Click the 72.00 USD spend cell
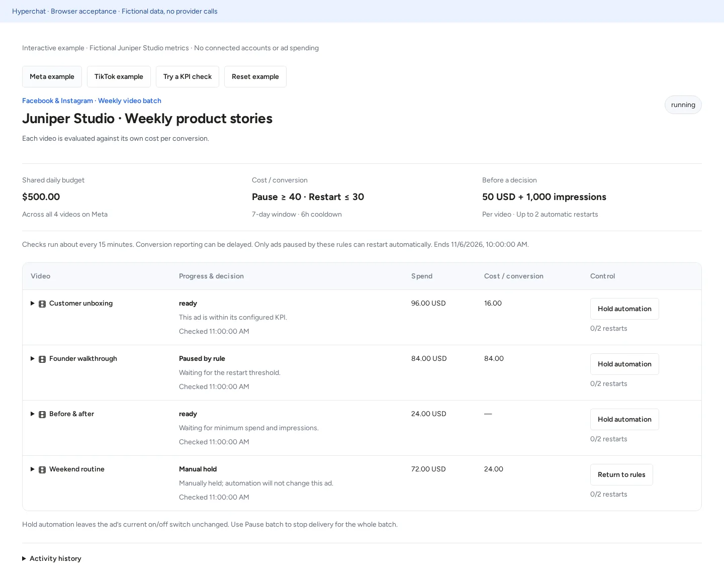Image resolution: width=724 pixels, height=588 pixels. click(x=428, y=469)
